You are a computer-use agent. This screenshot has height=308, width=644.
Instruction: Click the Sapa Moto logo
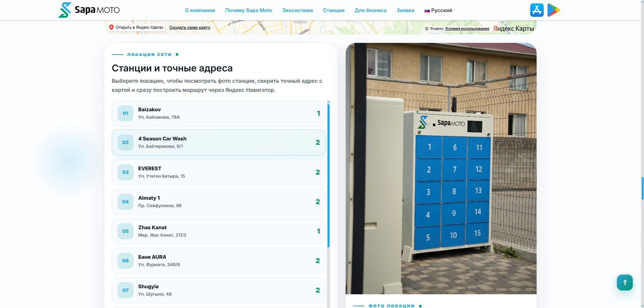[89, 10]
